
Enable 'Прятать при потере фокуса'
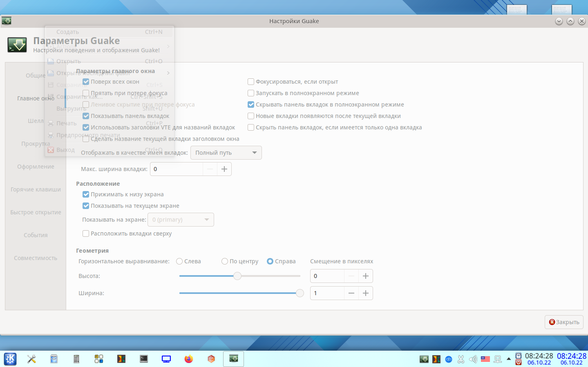[86, 93]
